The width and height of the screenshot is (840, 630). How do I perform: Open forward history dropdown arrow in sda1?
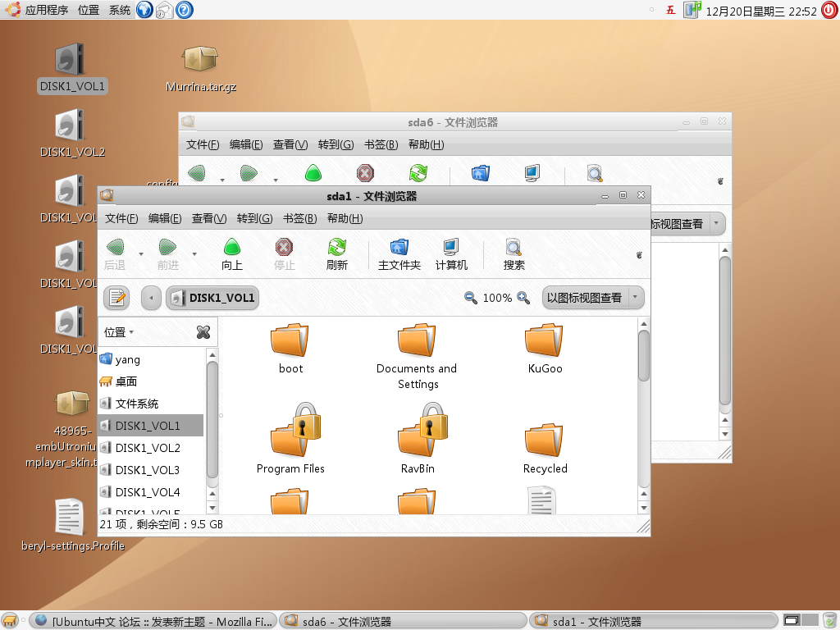[194, 254]
